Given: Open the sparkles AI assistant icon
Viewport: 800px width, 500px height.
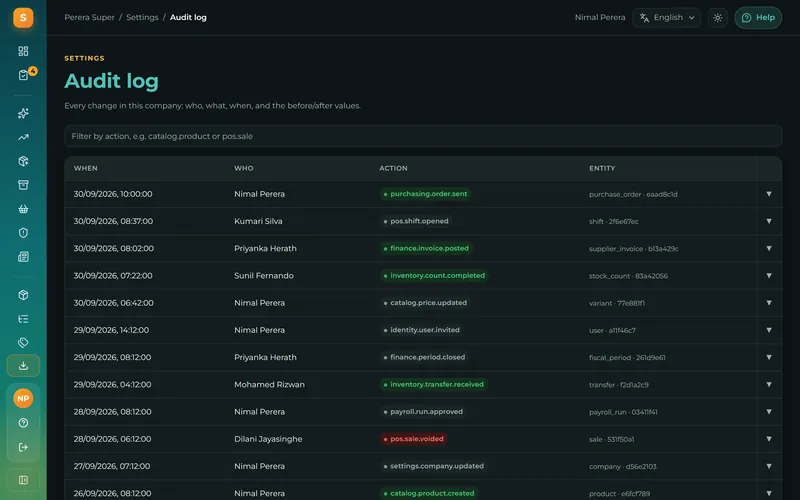Looking at the screenshot, I should click(x=23, y=113).
